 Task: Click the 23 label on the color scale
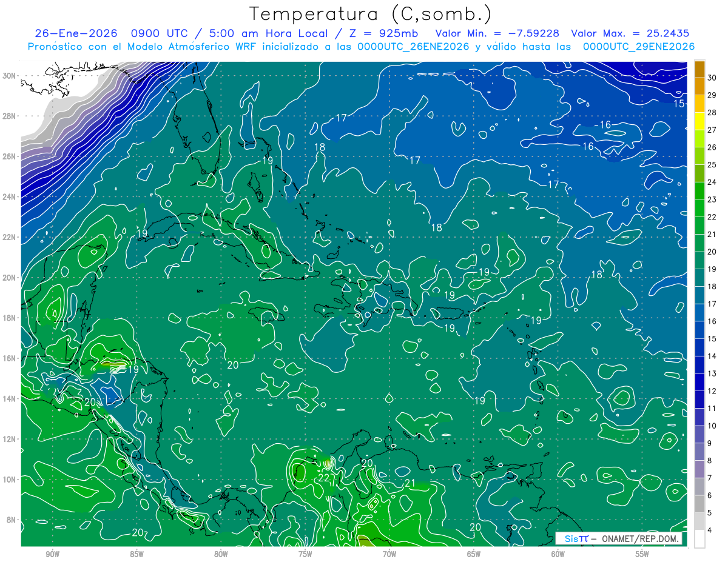click(713, 199)
